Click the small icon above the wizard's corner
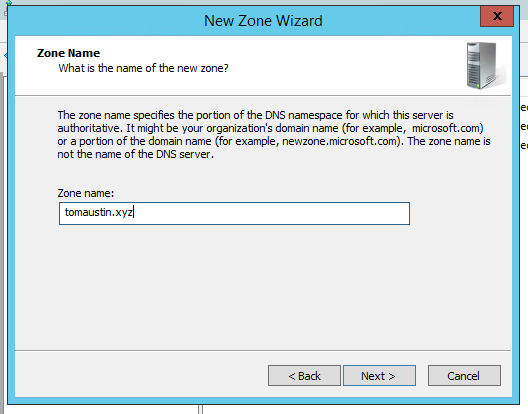 [9, 3]
